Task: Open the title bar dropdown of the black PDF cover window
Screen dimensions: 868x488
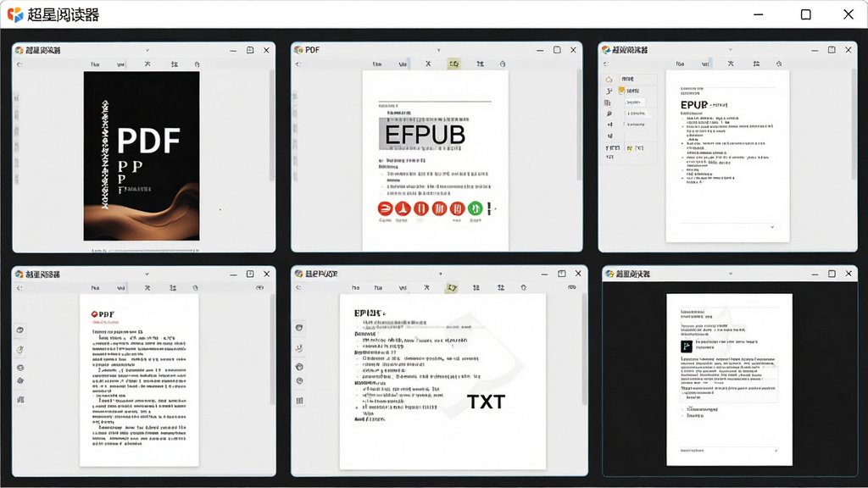Action: (147, 50)
